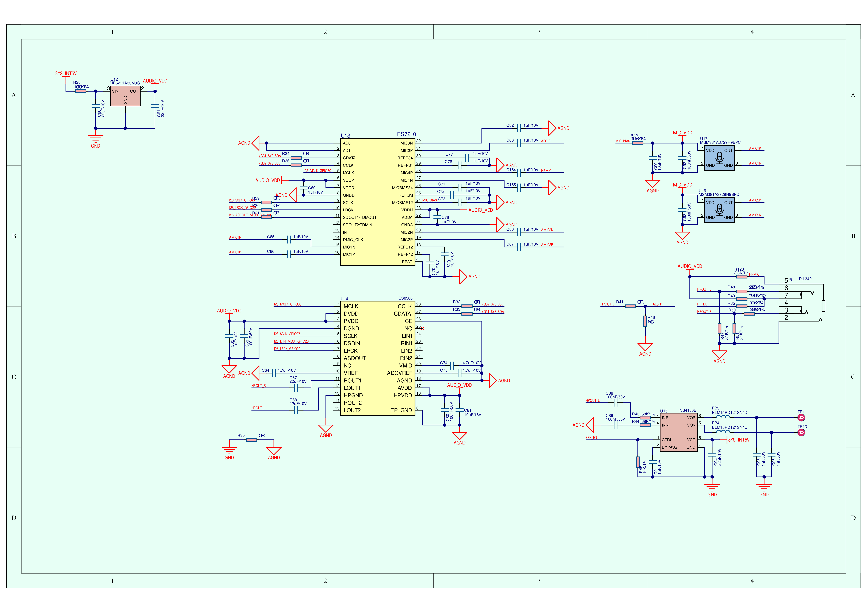Screen dimensions: 868x613
Task: Select capacitor C94 22uF/10V
Action: [x=712, y=455]
